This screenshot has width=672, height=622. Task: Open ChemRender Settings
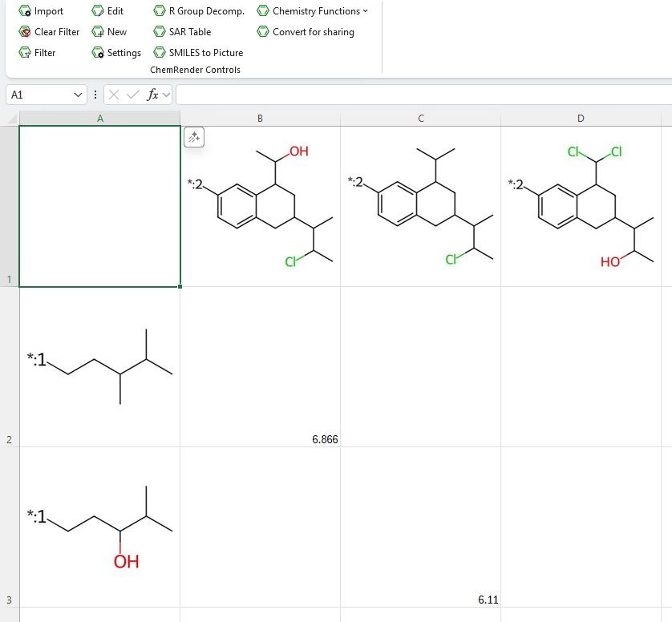click(x=97, y=53)
